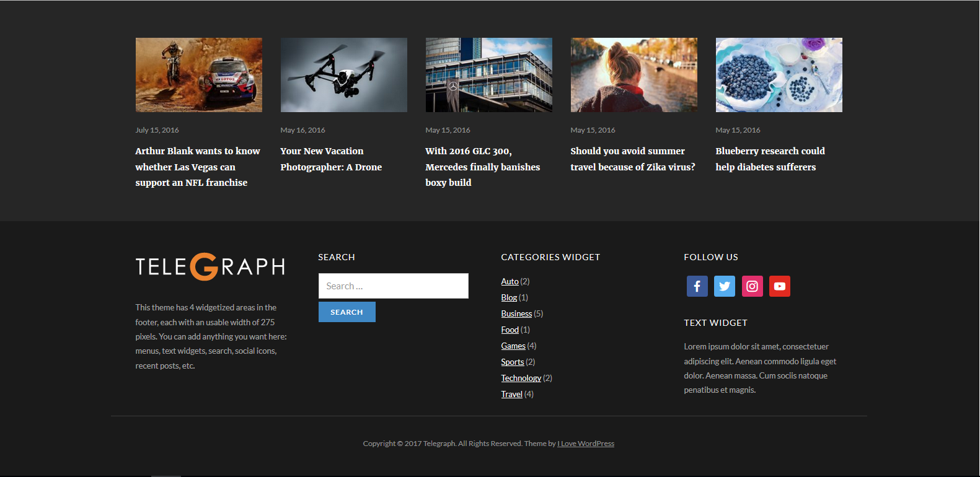
Task: Click the blue Search button
Action: (347, 312)
